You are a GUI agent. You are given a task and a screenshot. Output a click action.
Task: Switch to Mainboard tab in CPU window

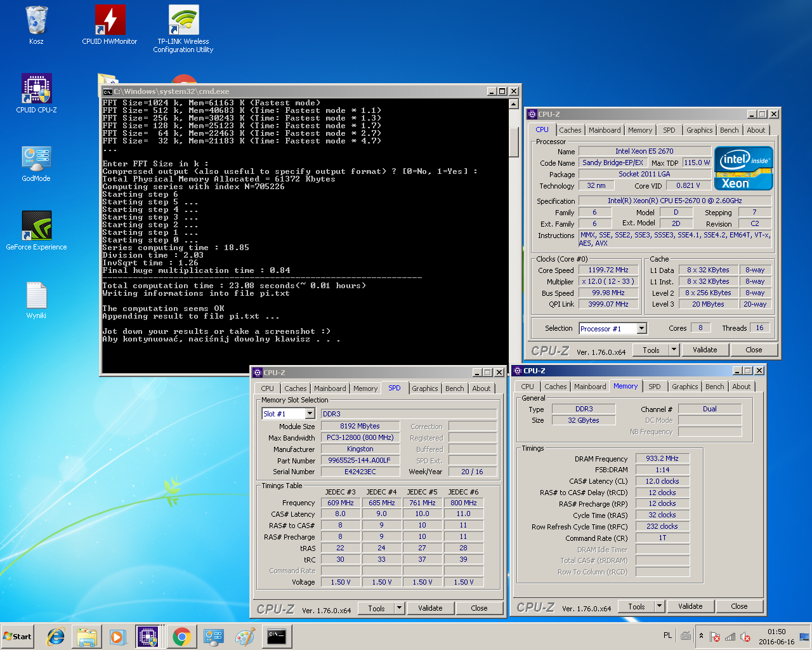pyautogui.click(x=605, y=130)
